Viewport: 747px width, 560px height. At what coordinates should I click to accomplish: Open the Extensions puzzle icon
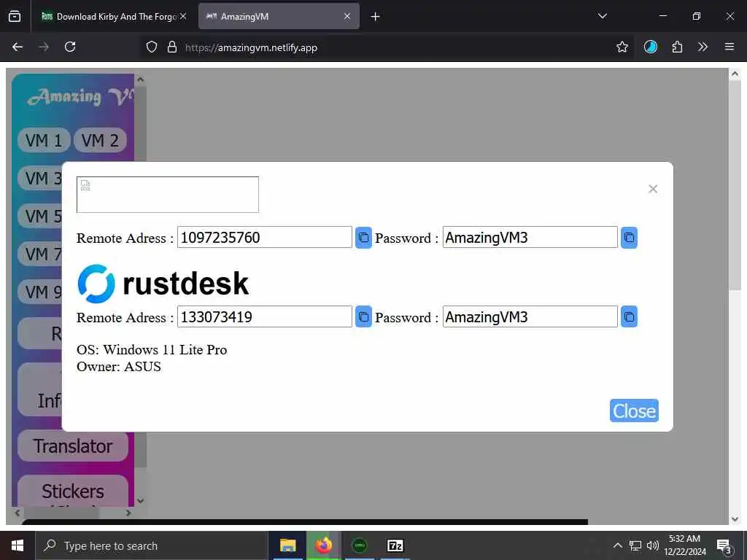(x=677, y=47)
